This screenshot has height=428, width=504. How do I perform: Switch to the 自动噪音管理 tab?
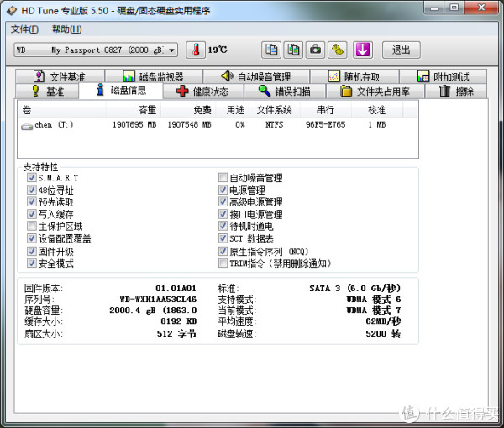click(x=256, y=76)
